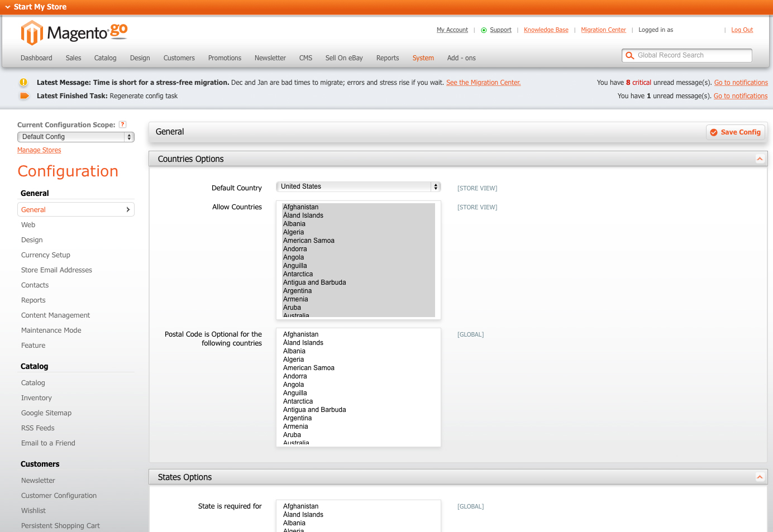This screenshot has height=532, width=773.
Task: Visit the Knowledge Base link
Action: pos(546,30)
